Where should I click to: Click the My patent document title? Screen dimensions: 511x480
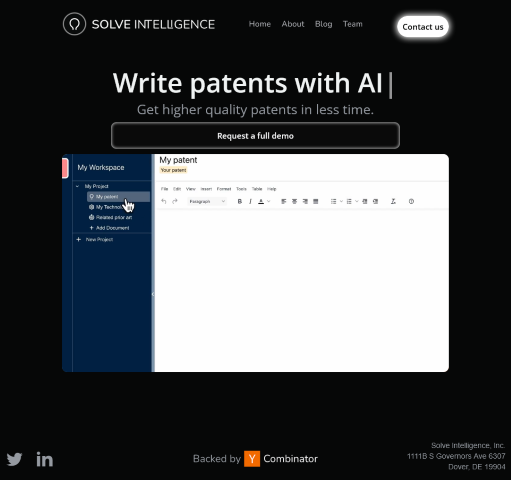[178, 160]
